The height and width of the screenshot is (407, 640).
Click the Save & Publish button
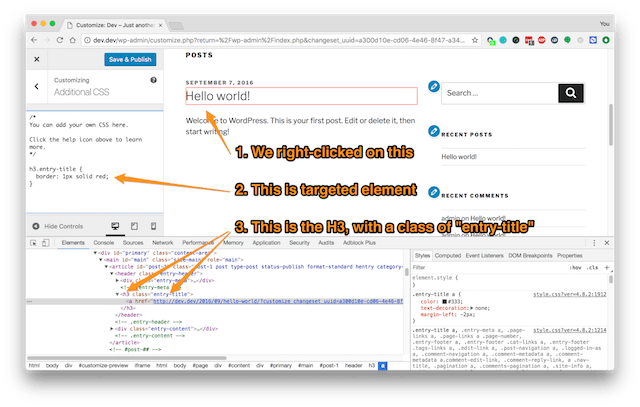(x=130, y=59)
